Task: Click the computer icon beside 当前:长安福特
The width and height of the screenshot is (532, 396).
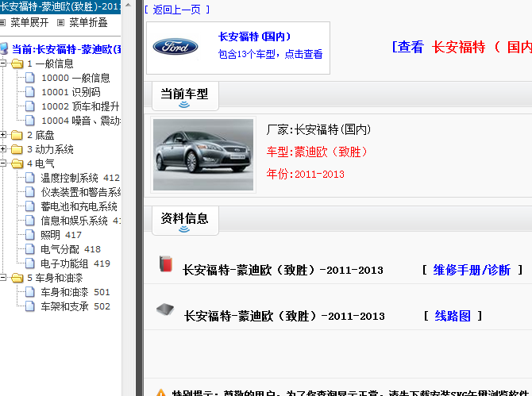Action: tap(4, 49)
